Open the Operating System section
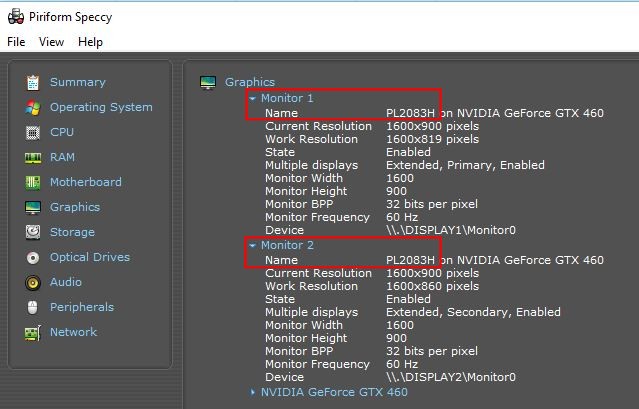 tap(101, 107)
